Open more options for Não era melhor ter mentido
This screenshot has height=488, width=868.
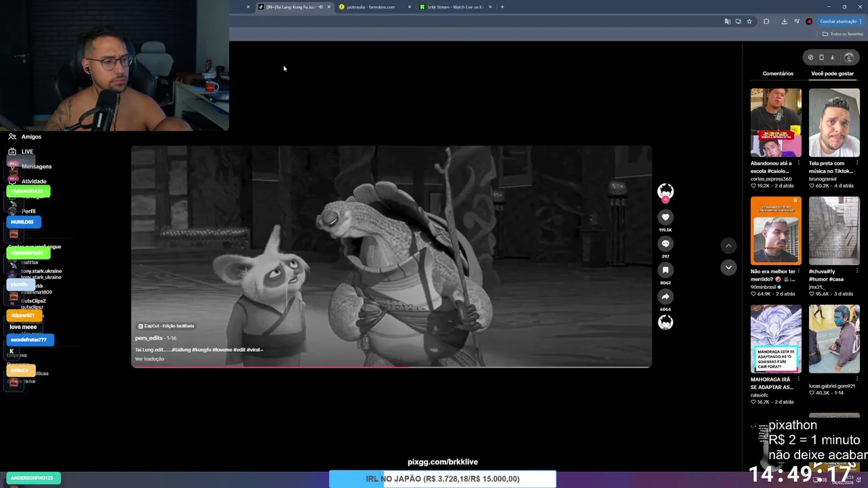point(800,271)
